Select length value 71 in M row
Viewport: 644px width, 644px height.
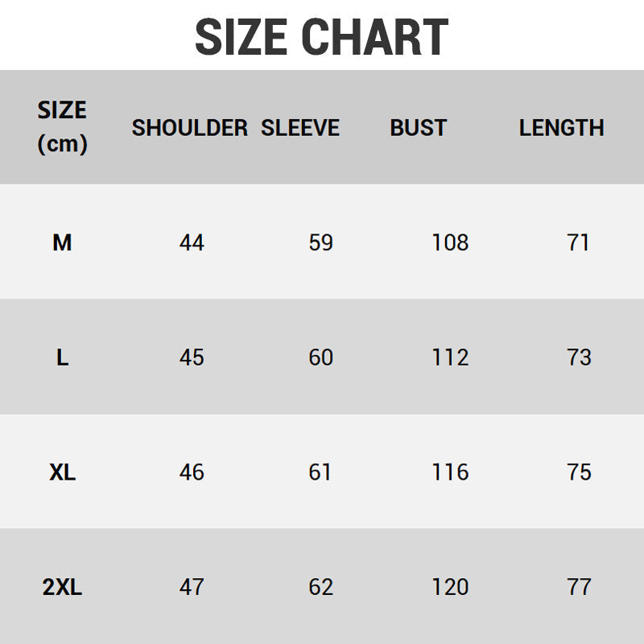[x=579, y=242]
